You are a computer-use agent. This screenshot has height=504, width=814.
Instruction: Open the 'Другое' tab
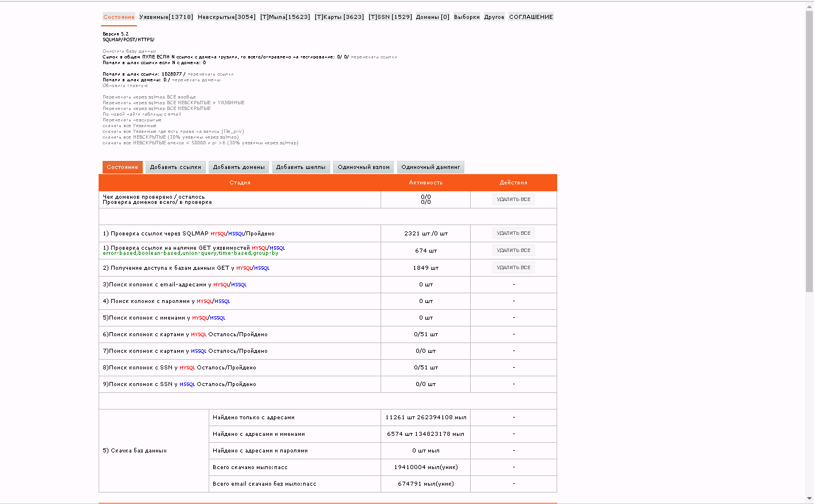pos(494,17)
